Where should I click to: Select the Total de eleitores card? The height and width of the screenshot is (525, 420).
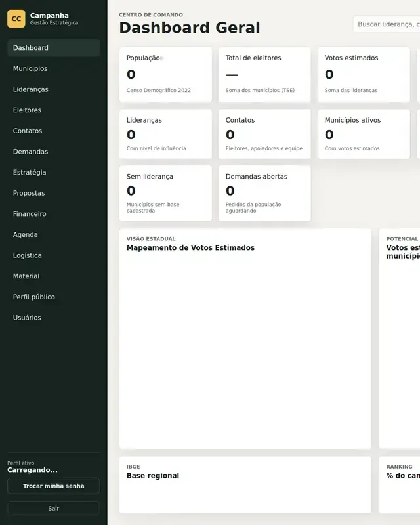click(264, 75)
